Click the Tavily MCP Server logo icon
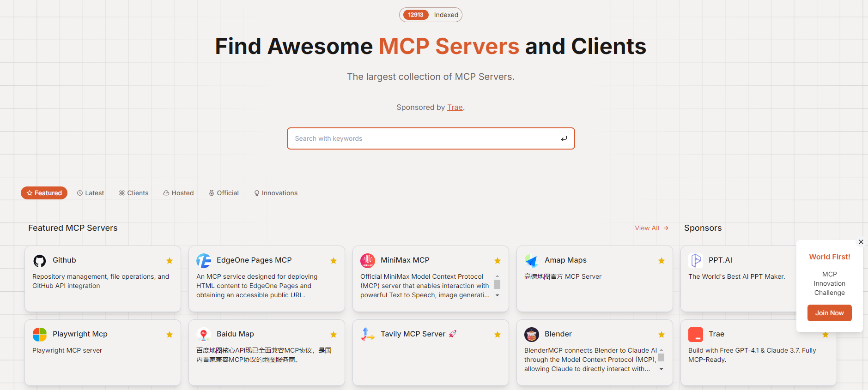This screenshot has height=390, width=868. pos(368,335)
